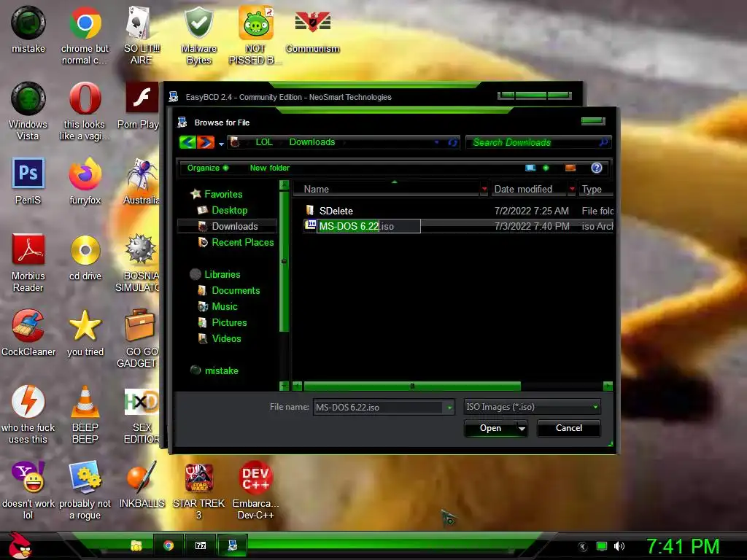Screen dimensions: 747x560
Task: Open the 'chrome but normal c...' Chrome icon
Action: (85, 35)
